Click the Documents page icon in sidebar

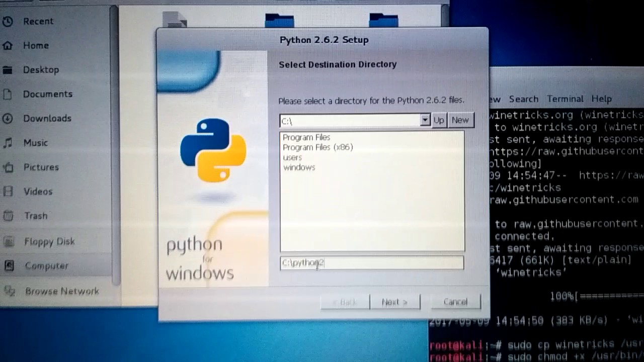click(8, 94)
